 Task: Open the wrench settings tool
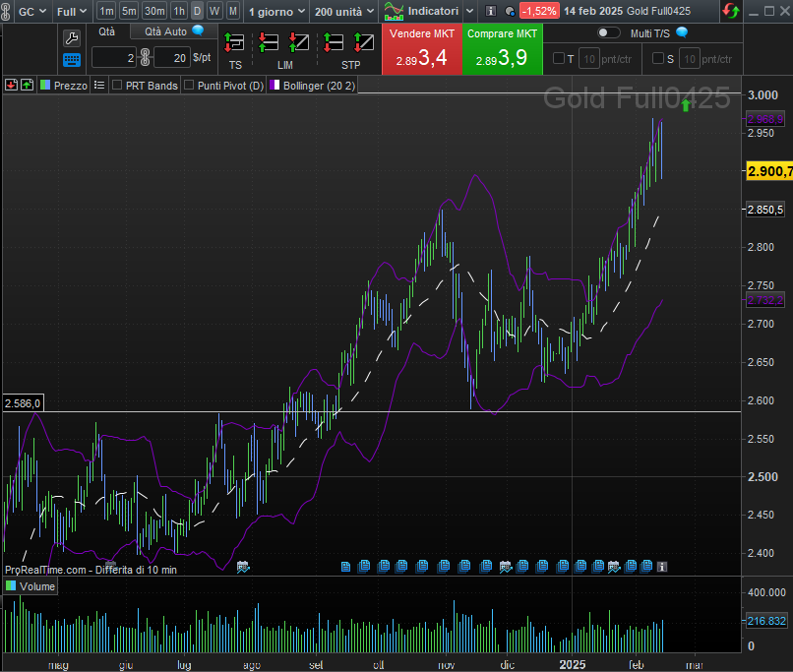click(72, 37)
